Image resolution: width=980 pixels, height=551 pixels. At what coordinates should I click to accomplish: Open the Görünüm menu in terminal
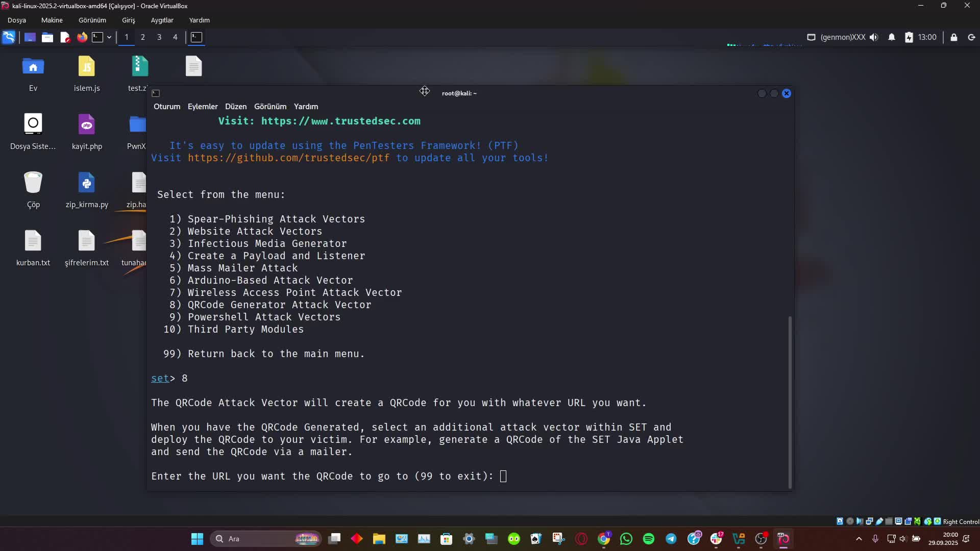[270, 107]
